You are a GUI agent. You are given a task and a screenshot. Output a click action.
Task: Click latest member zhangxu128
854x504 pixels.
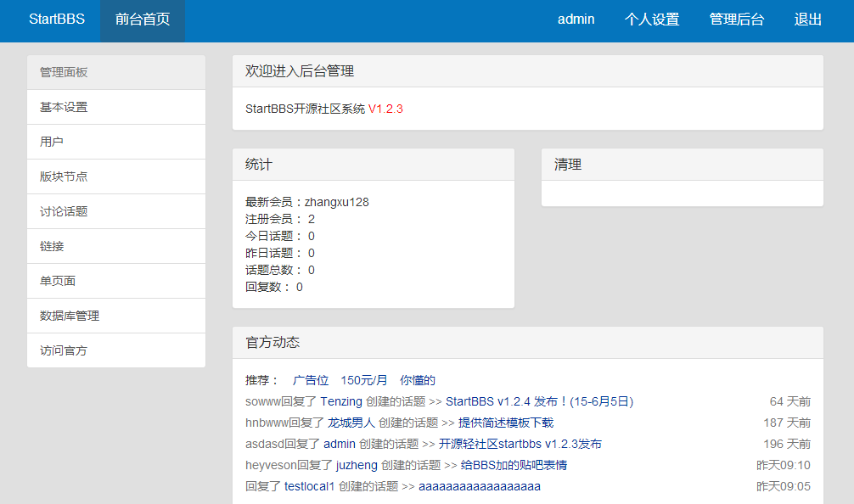pyautogui.click(x=336, y=203)
